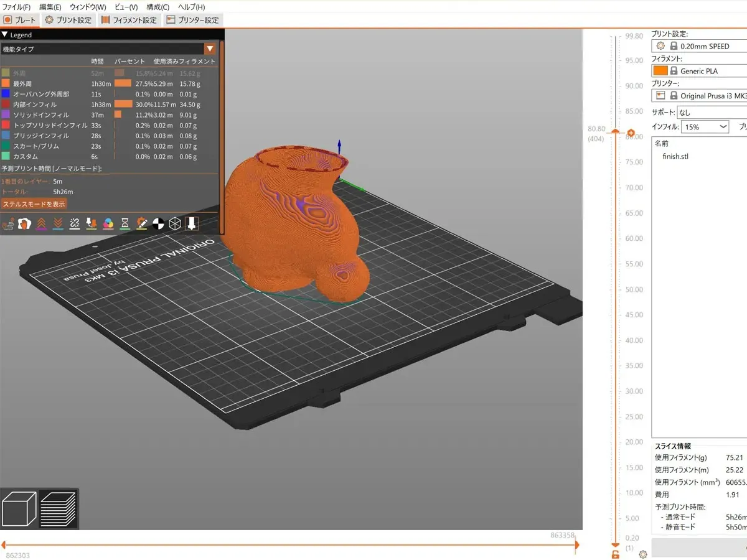This screenshot has width=747, height=560.
Task: Toggle center of gravity marker icon
Action: pyautogui.click(x=159, y=223)
